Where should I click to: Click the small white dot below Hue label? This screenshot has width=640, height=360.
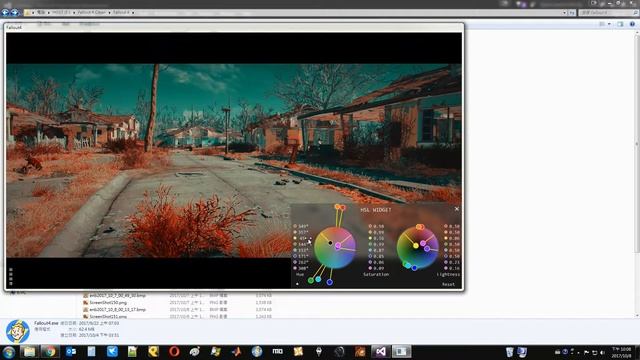tap(297, 284)
